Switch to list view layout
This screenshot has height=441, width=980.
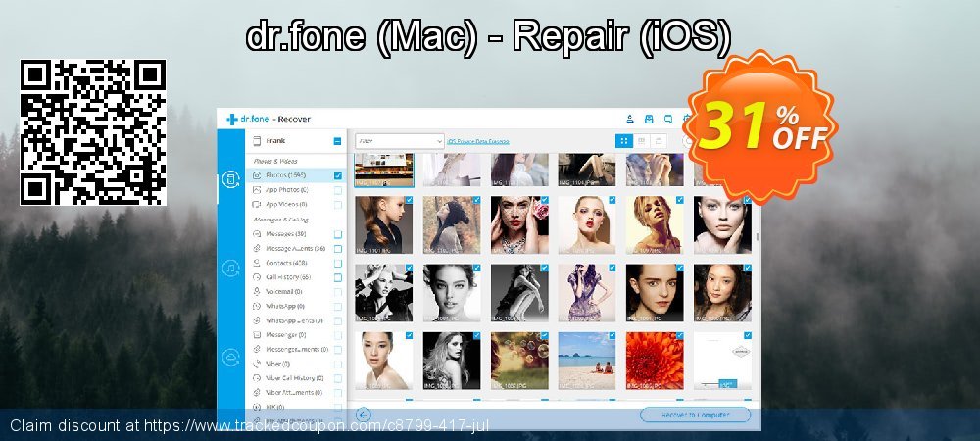641,141
